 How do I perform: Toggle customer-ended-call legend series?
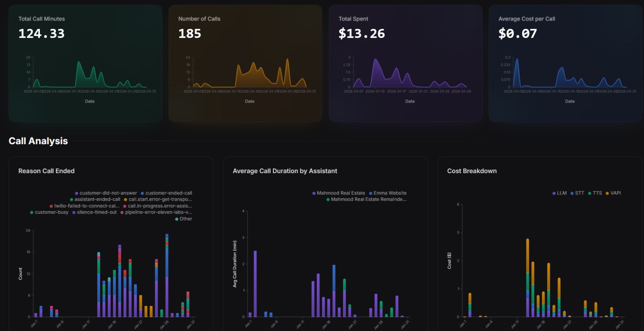pyautogui.click(x=166, y=193)
